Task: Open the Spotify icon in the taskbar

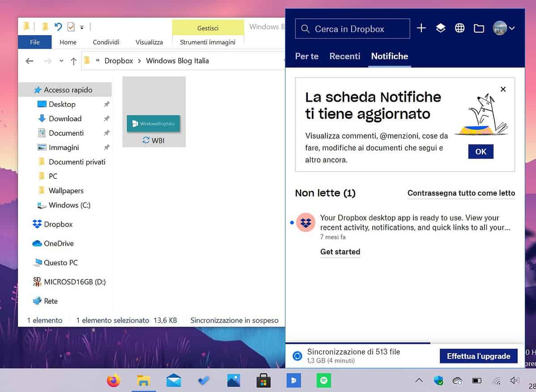Action: point(323,380)
